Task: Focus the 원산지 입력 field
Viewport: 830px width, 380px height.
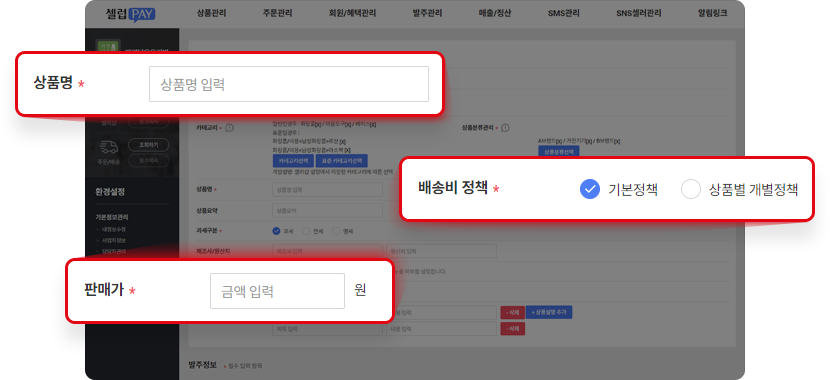Action: tap(441, 251)
